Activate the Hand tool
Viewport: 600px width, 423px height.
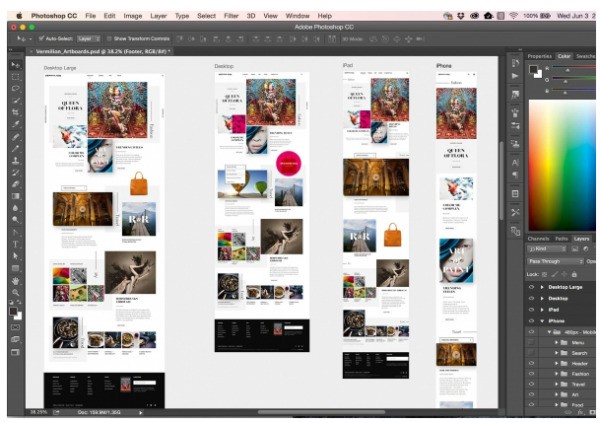pyautogui.click(x=15, y=281)
